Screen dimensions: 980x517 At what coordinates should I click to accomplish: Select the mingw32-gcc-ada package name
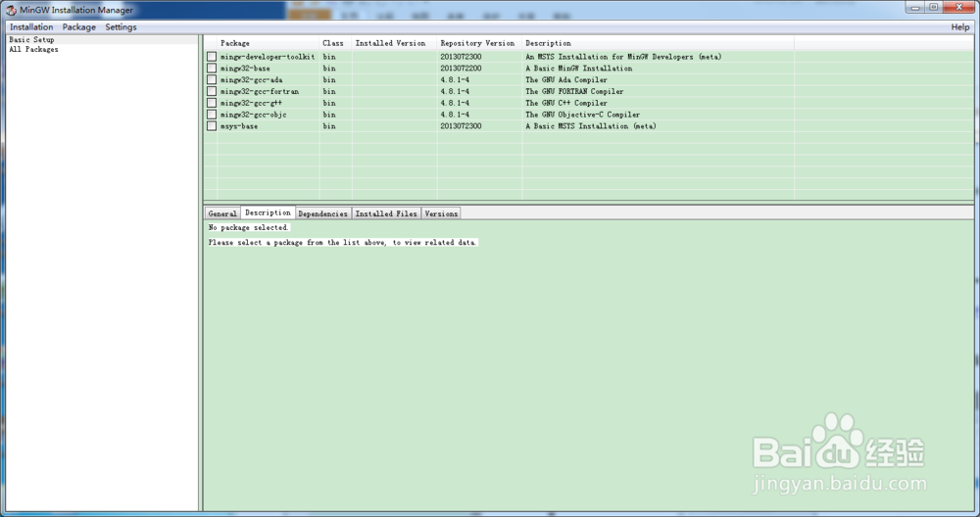coord(251,80)
